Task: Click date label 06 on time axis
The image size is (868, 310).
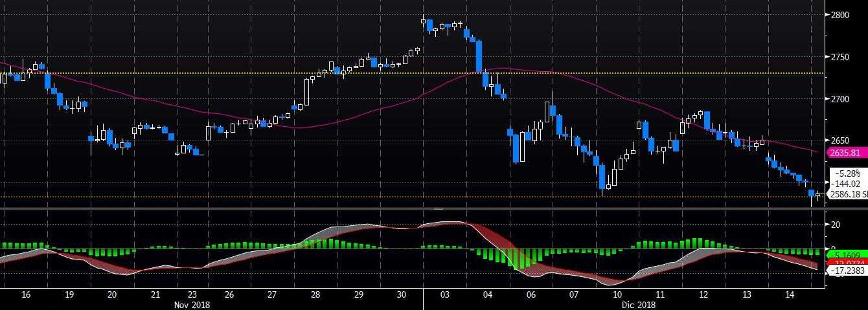Action: [x=531, y=294]
